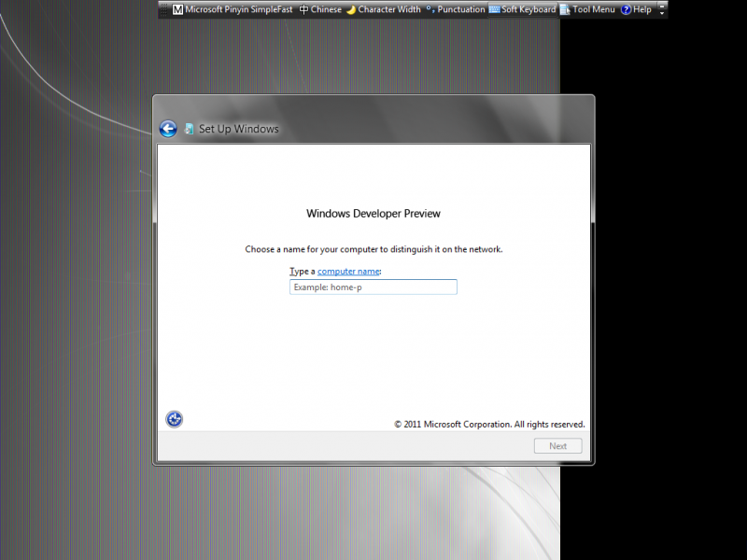This screenshot has height=560, width=747.
Task: Click the Windows Developer Preview heading
Action: (x=373, y=214)
